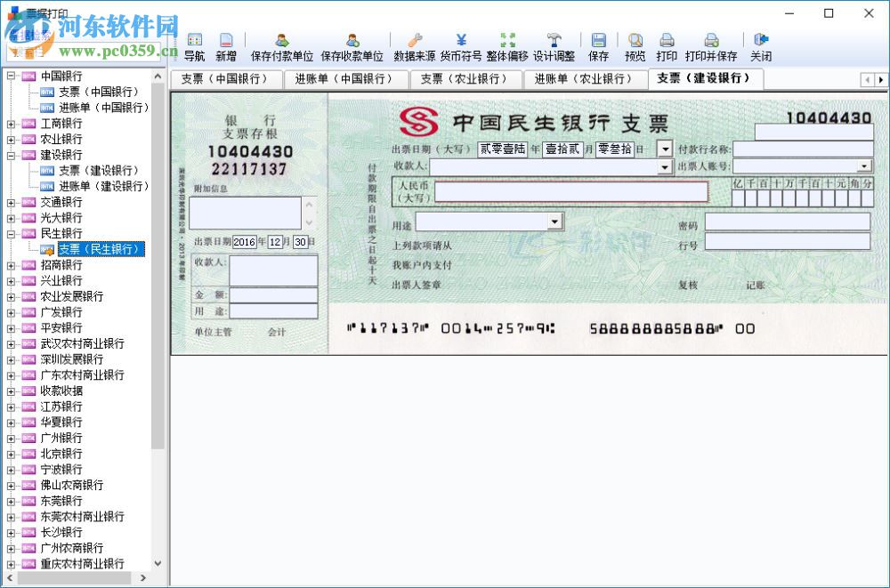Click 打印并保存 toolbar icon
Viewport: 890px width, 588px height.
[710, 47]
